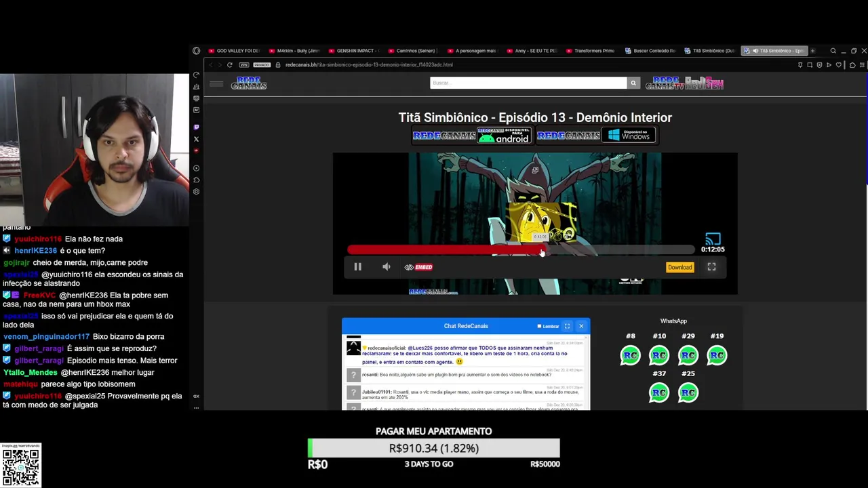Viewport: 868px width, 488px height.
Task: Expand the Chat RedeCanais window
Action: click(x=567, y=326)
